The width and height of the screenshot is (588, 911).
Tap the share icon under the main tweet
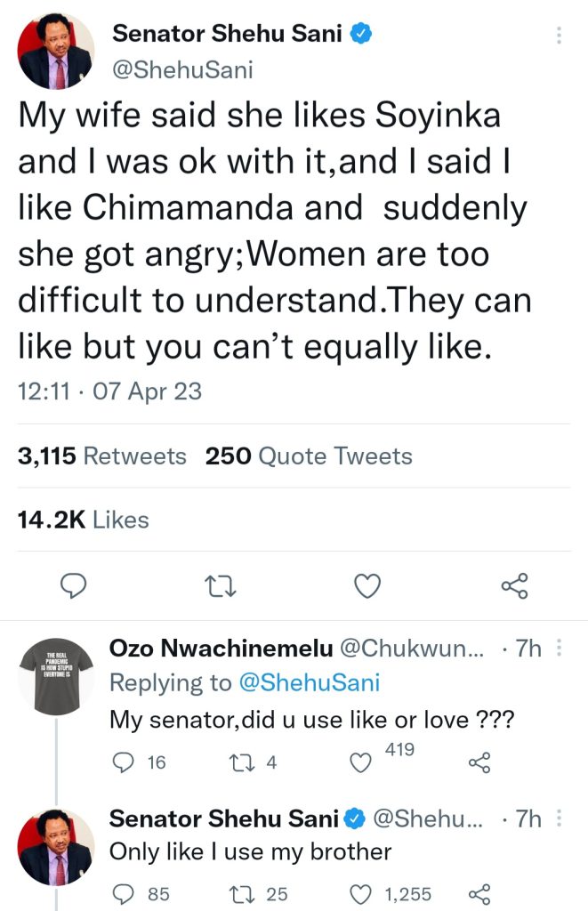point(514,585)
